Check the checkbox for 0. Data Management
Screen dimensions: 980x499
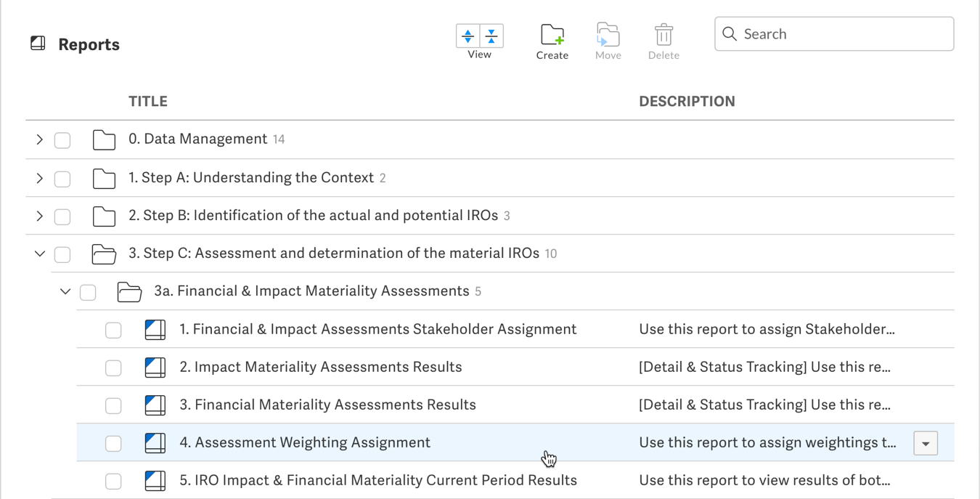coord(62,139)
